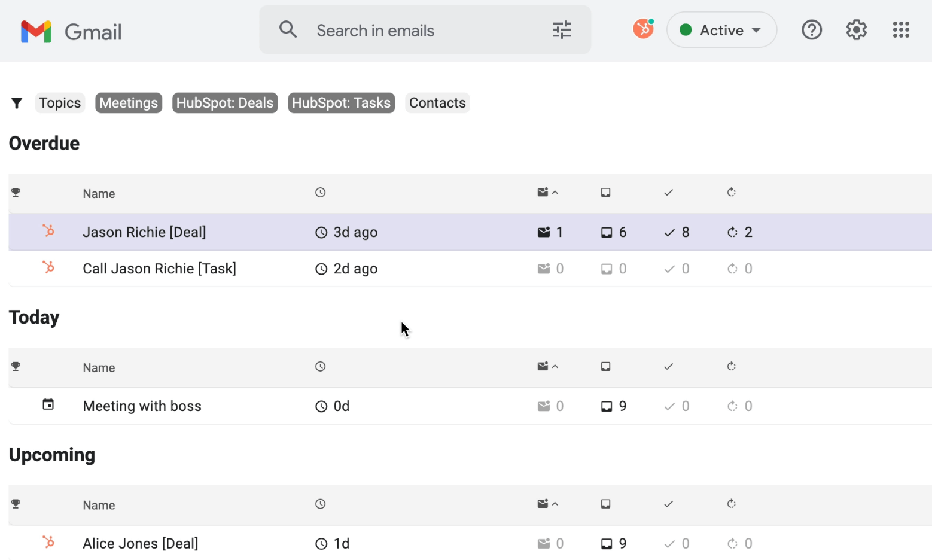Toggle the HubSpot: Tasks filter chip

[x=341, y=103]
